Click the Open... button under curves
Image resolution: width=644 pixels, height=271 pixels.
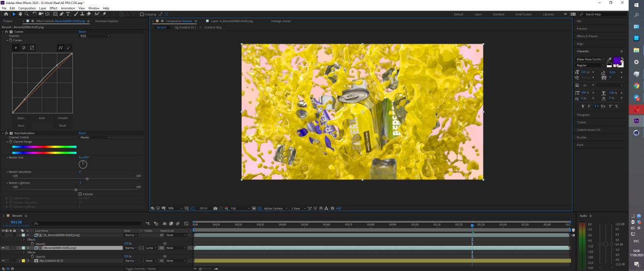(21, 118)
